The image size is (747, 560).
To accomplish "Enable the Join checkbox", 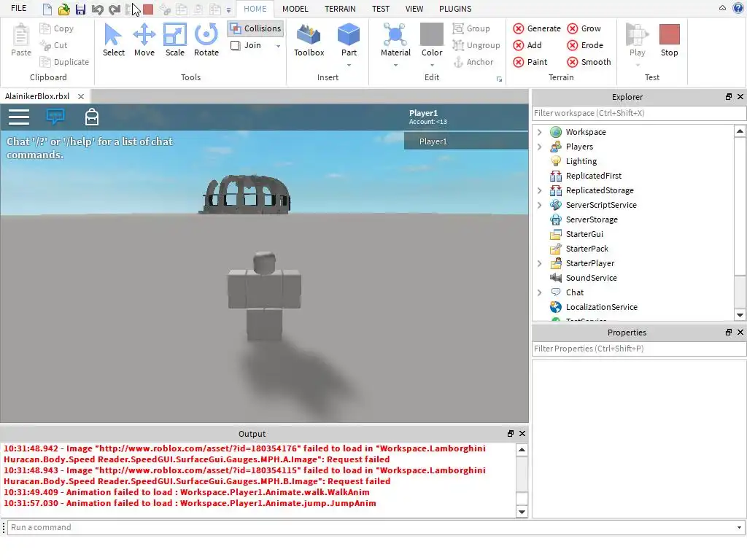I will point(236,45).
